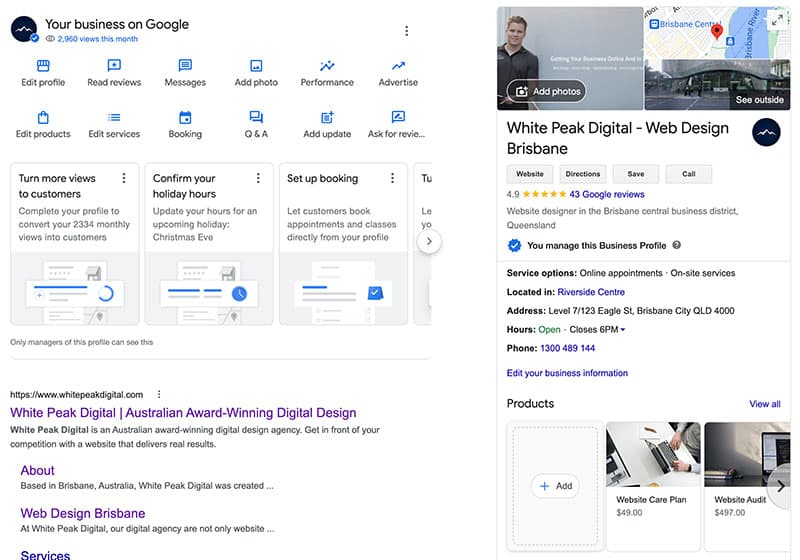
Task: Click the business owner photo thumbnail
Action: (570, 58)
